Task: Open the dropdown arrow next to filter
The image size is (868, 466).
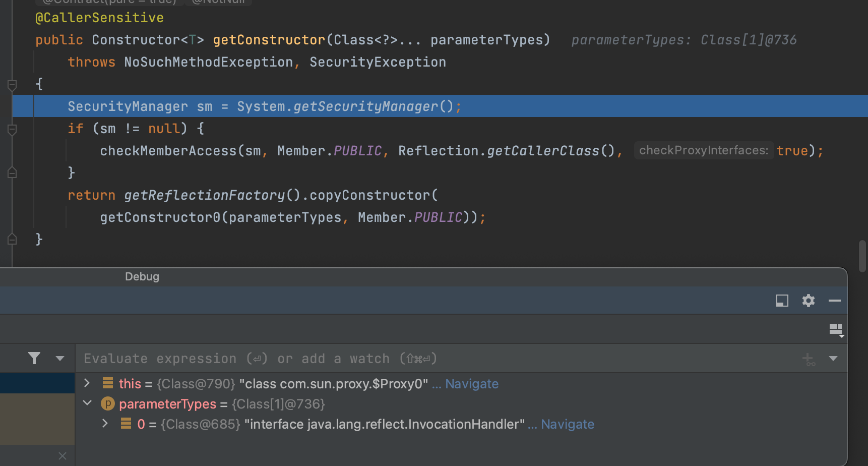Action: [x=60, y=359]
